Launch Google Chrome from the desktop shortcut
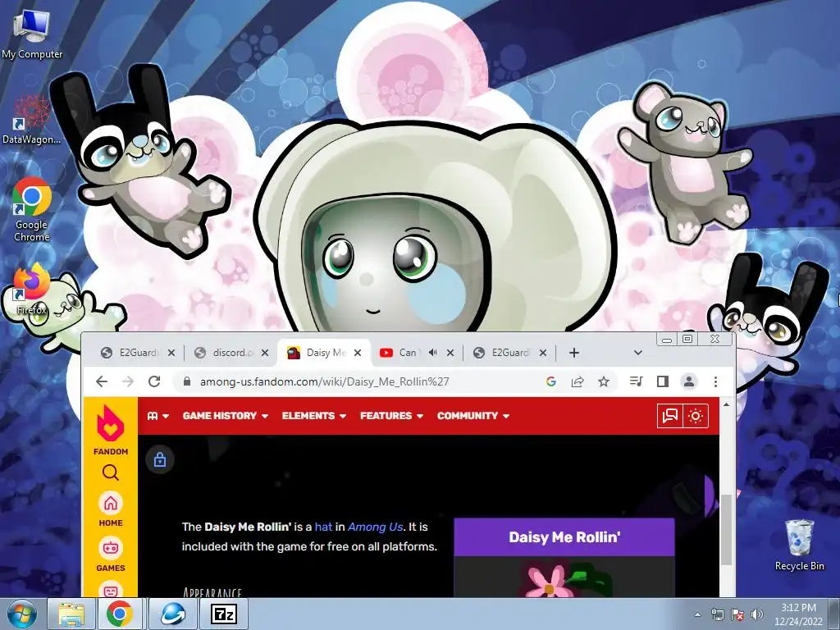840x630 pixels. coord(32,209)
